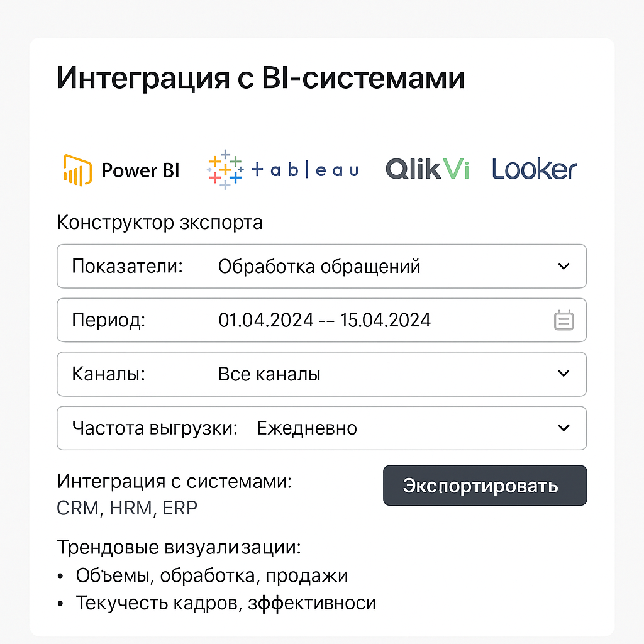
Task: Expand the Частота выгрузки chevron
Action: click(563, 428)
